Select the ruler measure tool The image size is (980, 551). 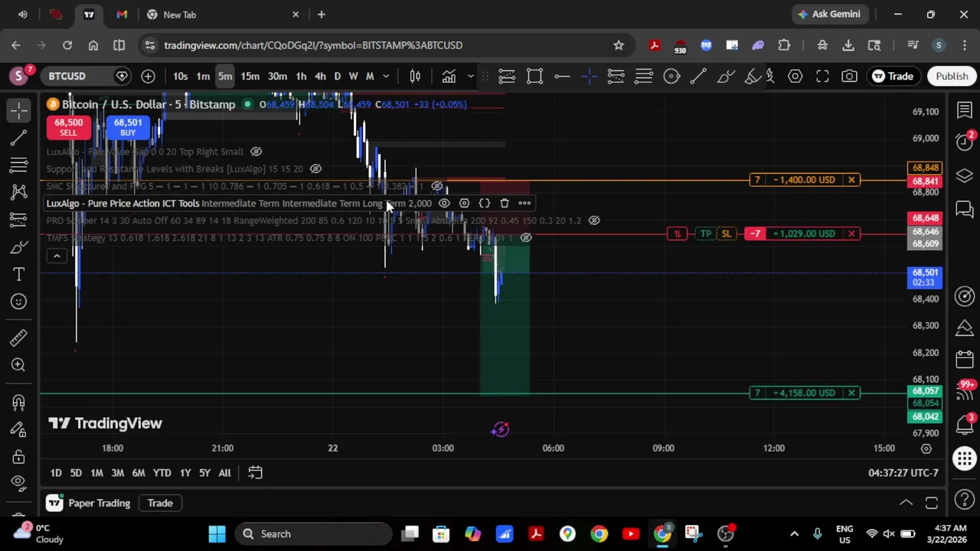pyautogui.click(x=19, y=337)
